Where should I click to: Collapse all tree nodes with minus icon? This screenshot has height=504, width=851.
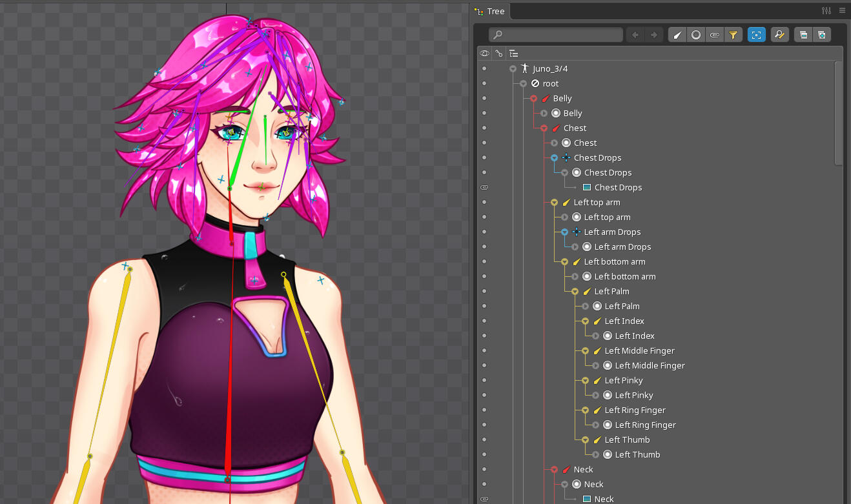(x=803, y=35)
